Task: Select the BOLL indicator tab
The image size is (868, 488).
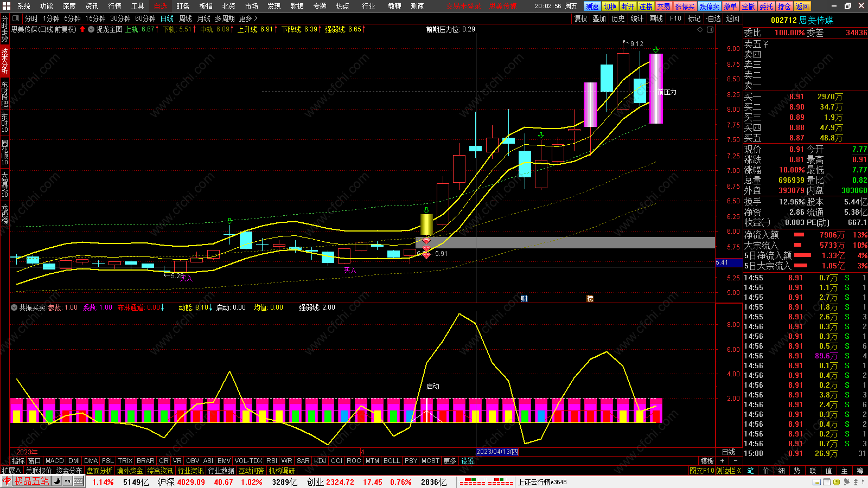Action: click(x=392, y=461)
